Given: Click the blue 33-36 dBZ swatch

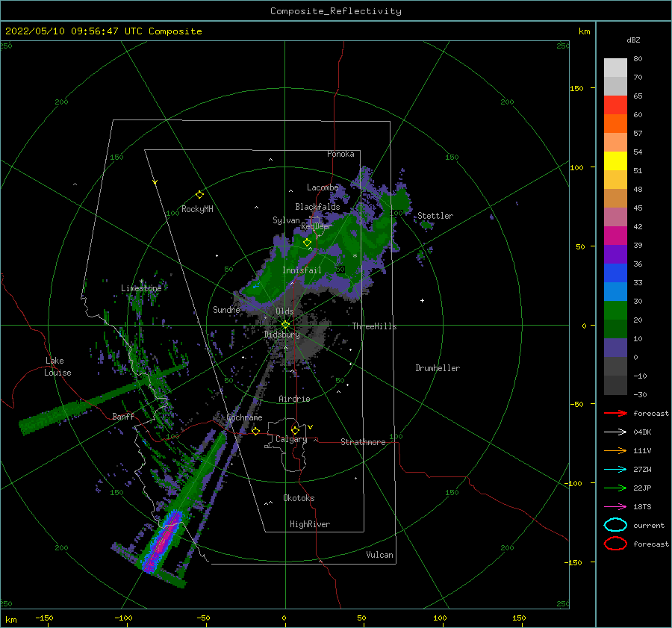Looking at the screenshot, I should pos(615,273).
